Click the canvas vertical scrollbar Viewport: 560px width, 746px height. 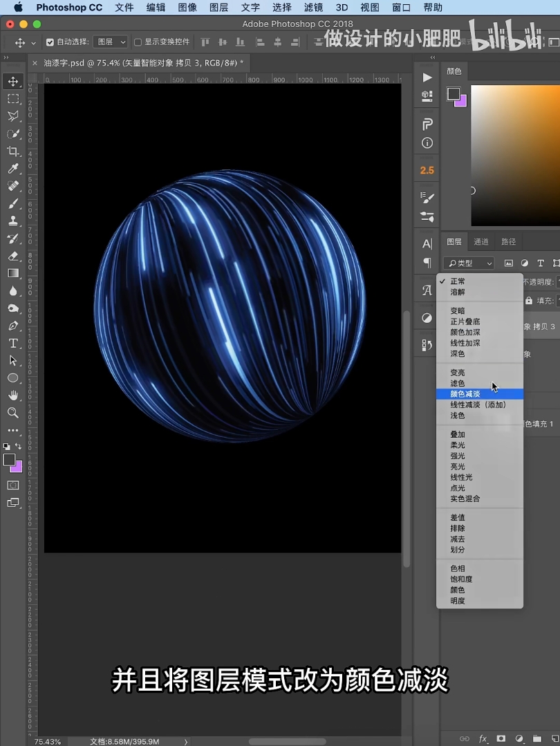[x=407, y=438]
